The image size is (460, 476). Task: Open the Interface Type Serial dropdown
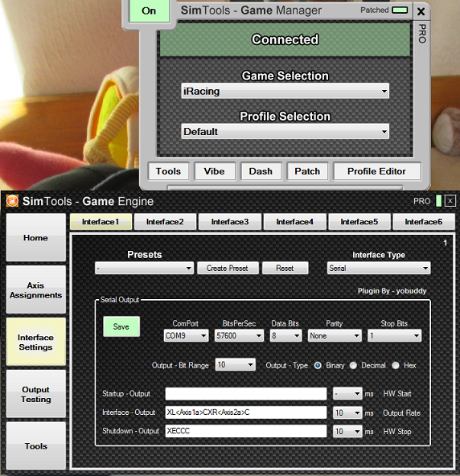(x=379, y=268)
